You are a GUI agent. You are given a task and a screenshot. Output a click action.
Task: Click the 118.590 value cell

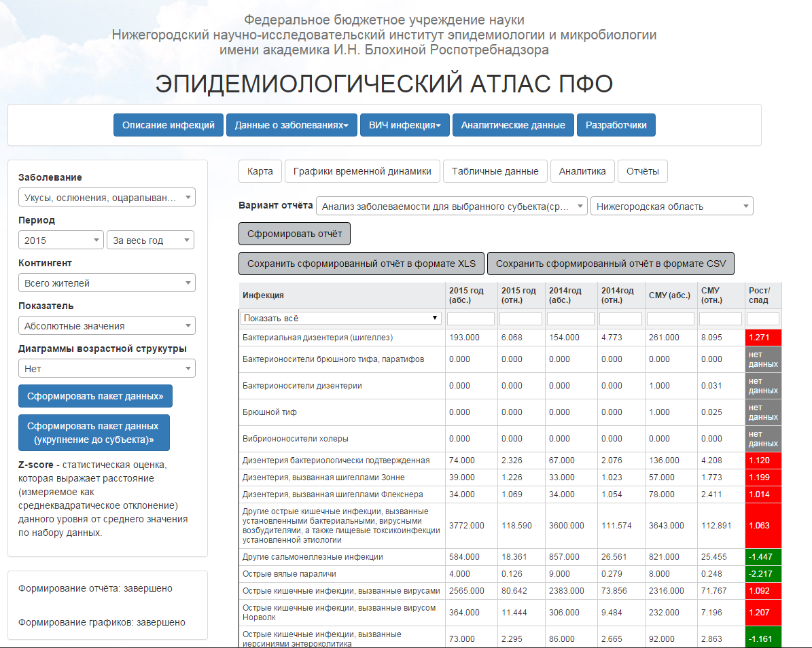[520, 526]
